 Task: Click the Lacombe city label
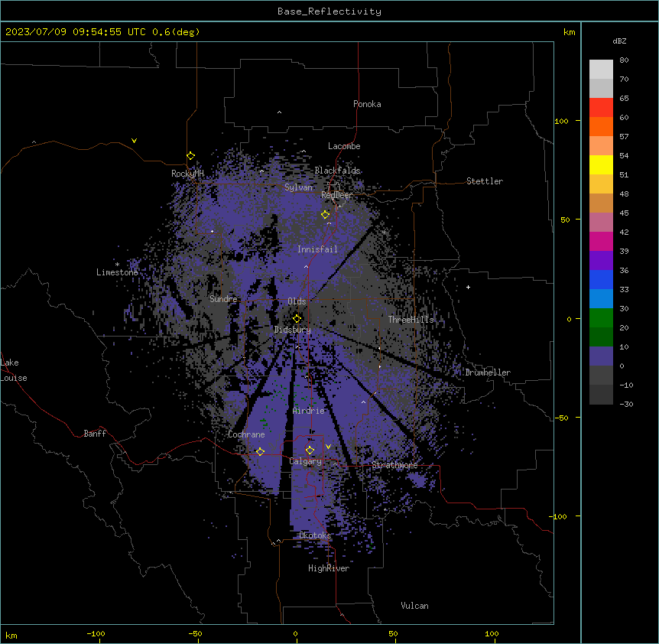pos(344,146)
